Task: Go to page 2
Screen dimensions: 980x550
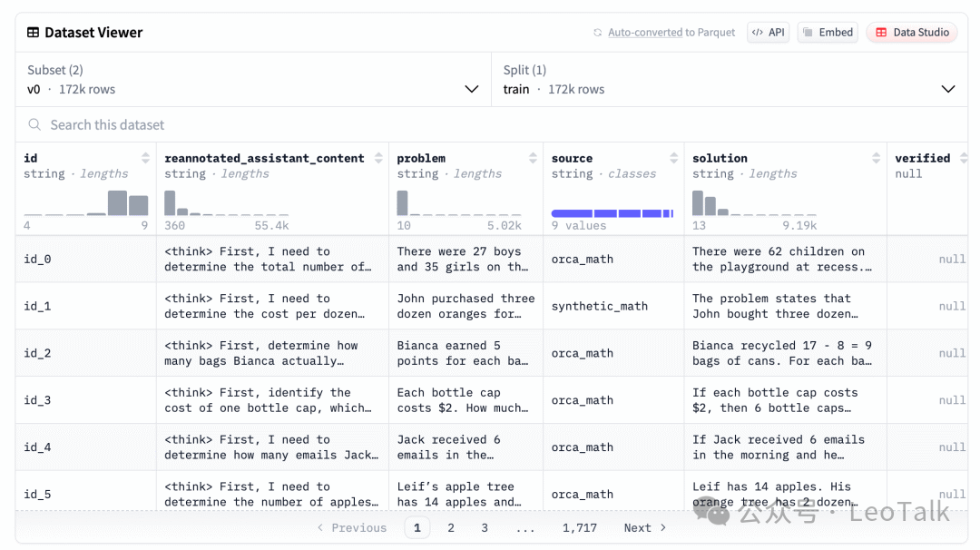Action: (451, 528)
